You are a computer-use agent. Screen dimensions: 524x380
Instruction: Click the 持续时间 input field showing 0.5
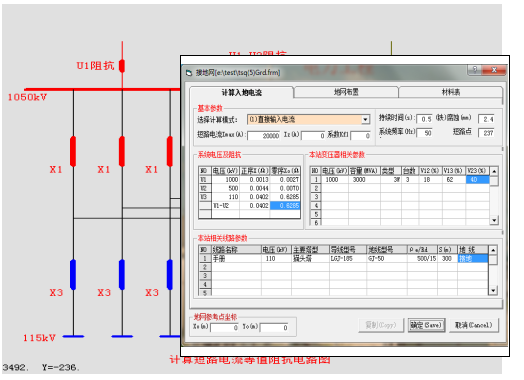tap(424, 119)
